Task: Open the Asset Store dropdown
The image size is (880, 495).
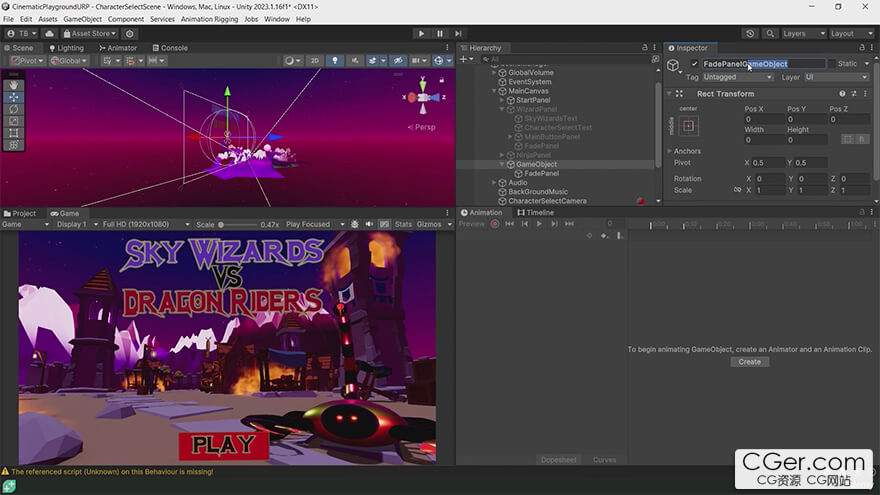Action: 90,34
